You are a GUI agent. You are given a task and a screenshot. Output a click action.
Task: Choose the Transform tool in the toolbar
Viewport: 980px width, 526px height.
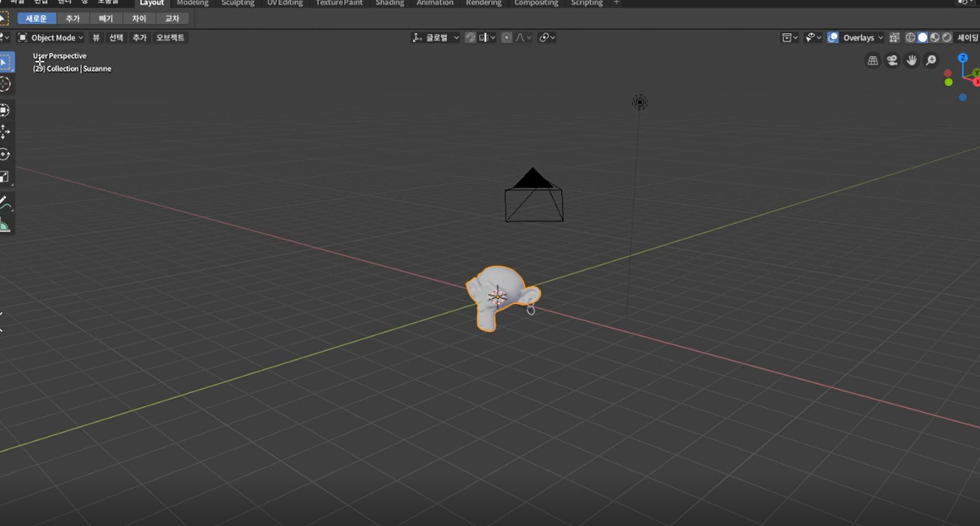pyautogui.click(x=5, y=110)
